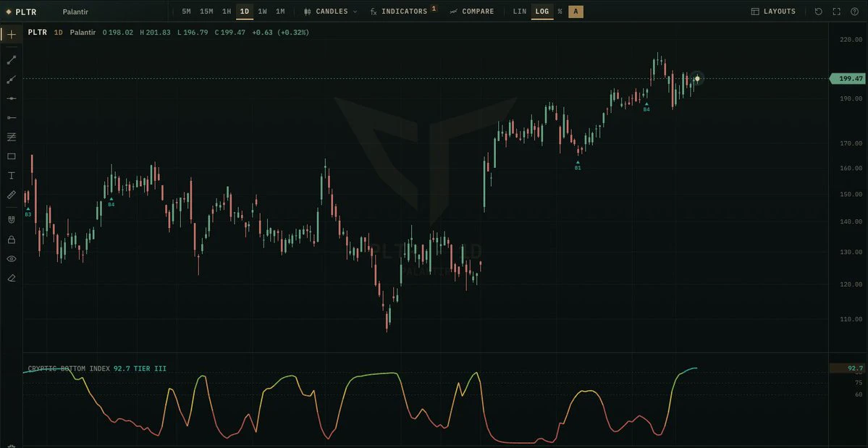Click the latest candle price dot
The image size is (868, 448).
tap(697, 79)
